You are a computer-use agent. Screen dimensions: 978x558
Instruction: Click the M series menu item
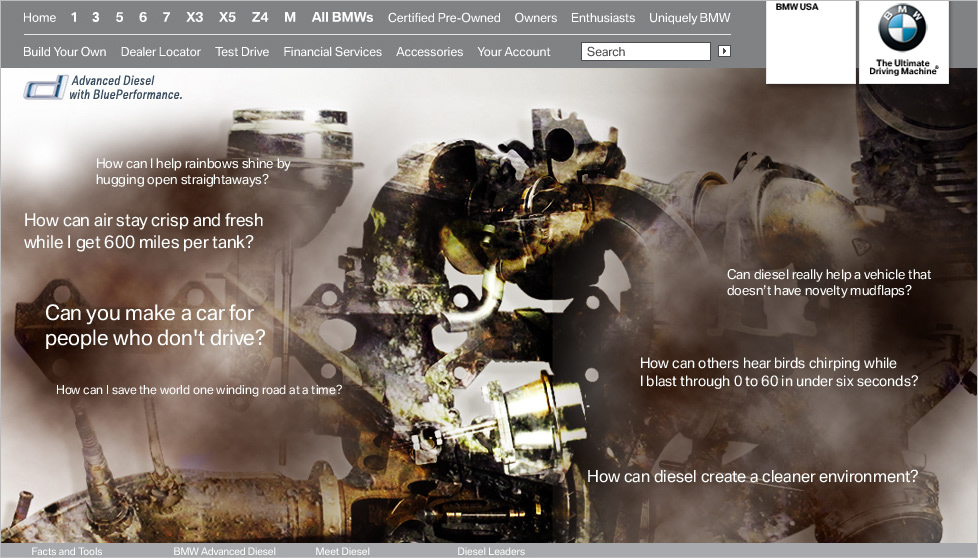(290, 18)
